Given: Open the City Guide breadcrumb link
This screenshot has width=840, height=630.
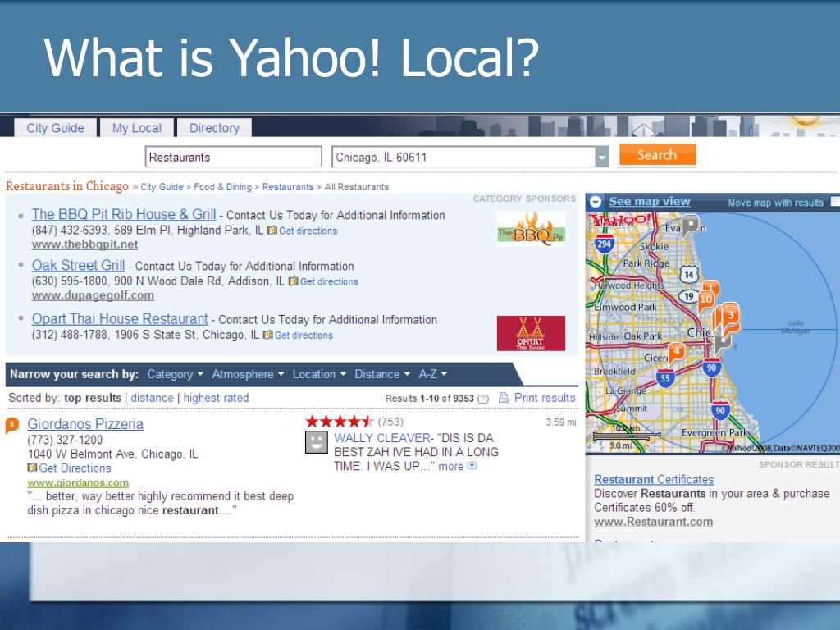Looking at the screenshot, I should coord(162,187).
